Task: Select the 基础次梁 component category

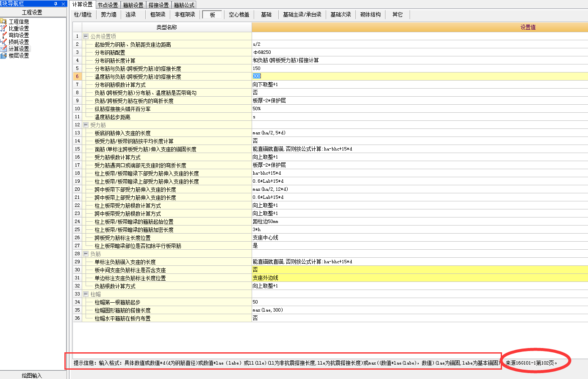Action: (x=341, y=14)
